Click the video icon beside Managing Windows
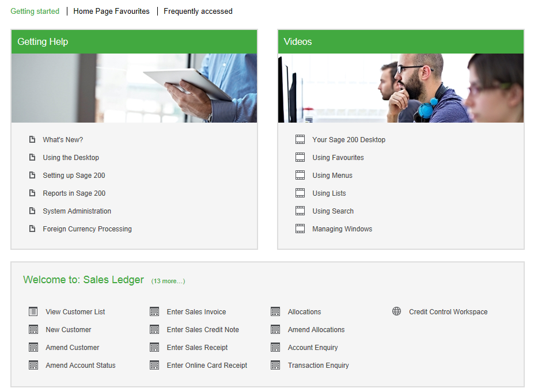The height and width of the screenshot is (392, 534). pos(300,229)
